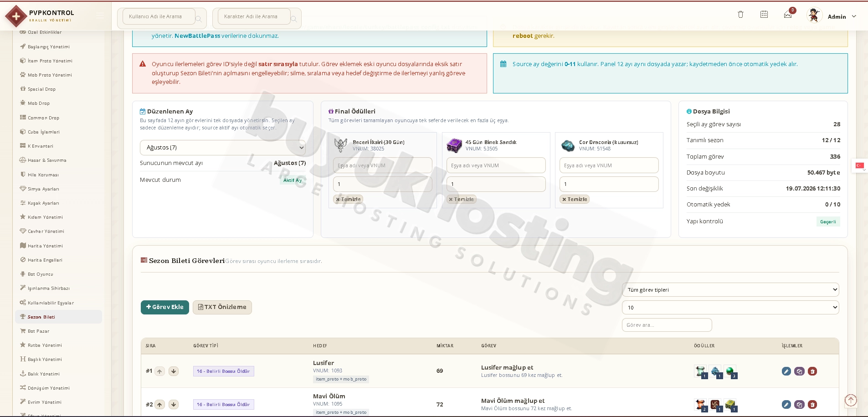Focus the Karakter Adı ile Arama field
The height and width of the screenshot is (417, 868).
click(254, 16)
